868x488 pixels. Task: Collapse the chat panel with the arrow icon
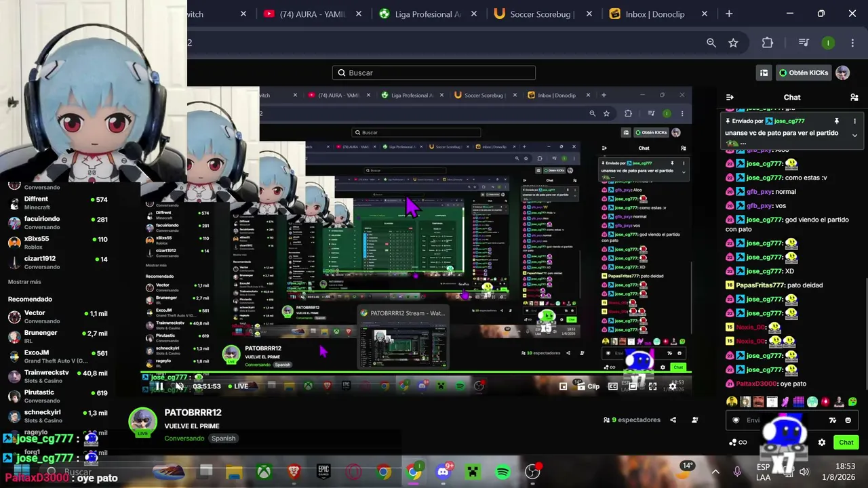click(x=730, y=97)
